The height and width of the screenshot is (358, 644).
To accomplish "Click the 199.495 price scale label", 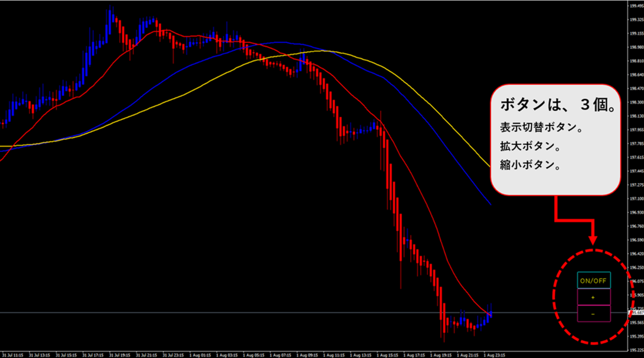I will pyautogui.click(x=636, y=6).
